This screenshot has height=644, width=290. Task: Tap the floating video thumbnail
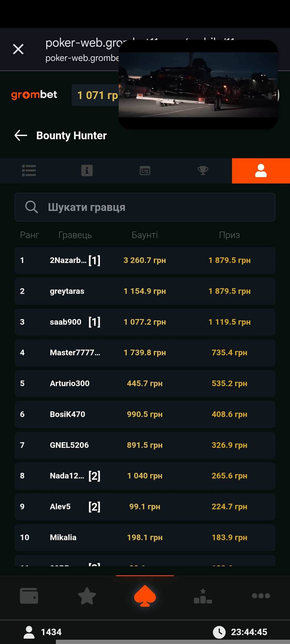[198, 85]
